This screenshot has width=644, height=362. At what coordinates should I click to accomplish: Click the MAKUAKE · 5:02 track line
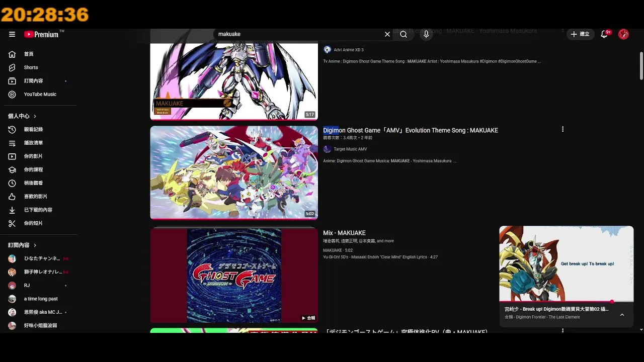338,250
